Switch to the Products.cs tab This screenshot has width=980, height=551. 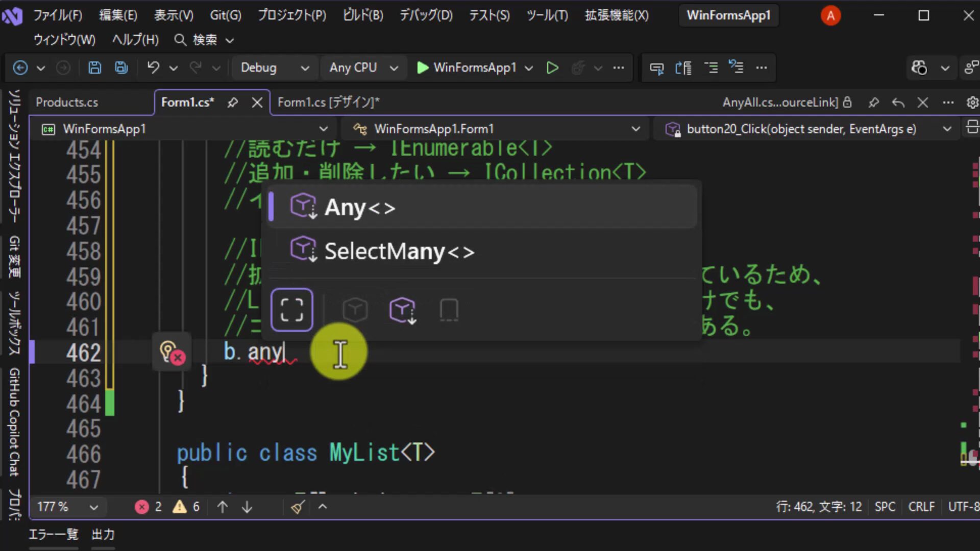[x=67, y=102]
